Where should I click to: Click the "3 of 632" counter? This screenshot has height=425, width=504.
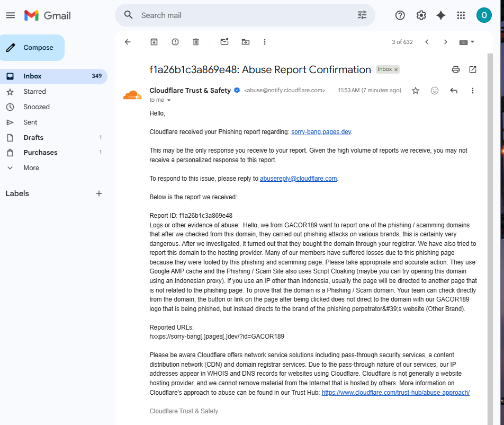[402, 42]
